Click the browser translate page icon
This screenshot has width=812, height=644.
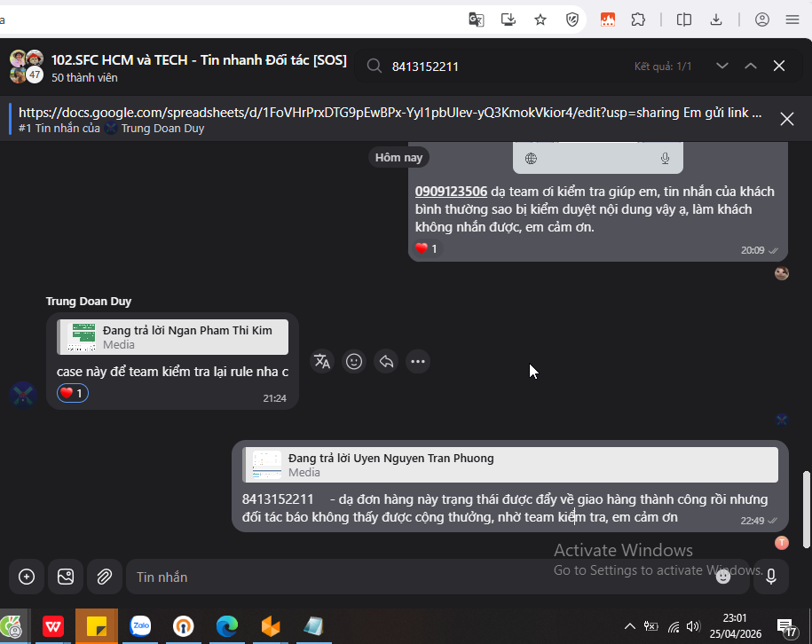click(476, 20)
